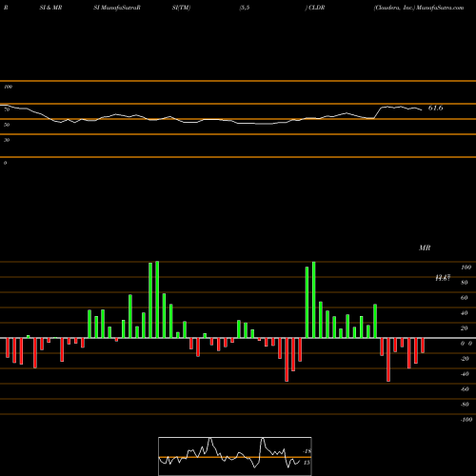Click the MR label above the histogram
Viewport: 476px width, 476px height.
click(425, 248)
